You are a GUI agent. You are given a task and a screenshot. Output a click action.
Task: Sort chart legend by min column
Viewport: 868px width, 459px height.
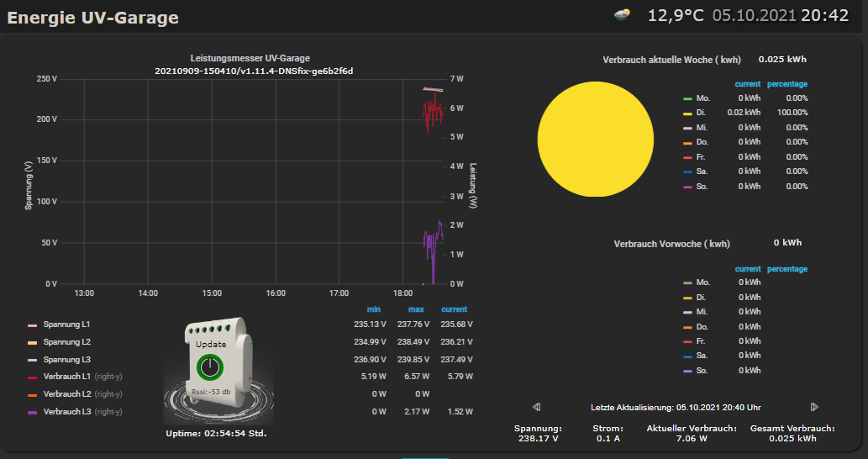click(374, 309)
